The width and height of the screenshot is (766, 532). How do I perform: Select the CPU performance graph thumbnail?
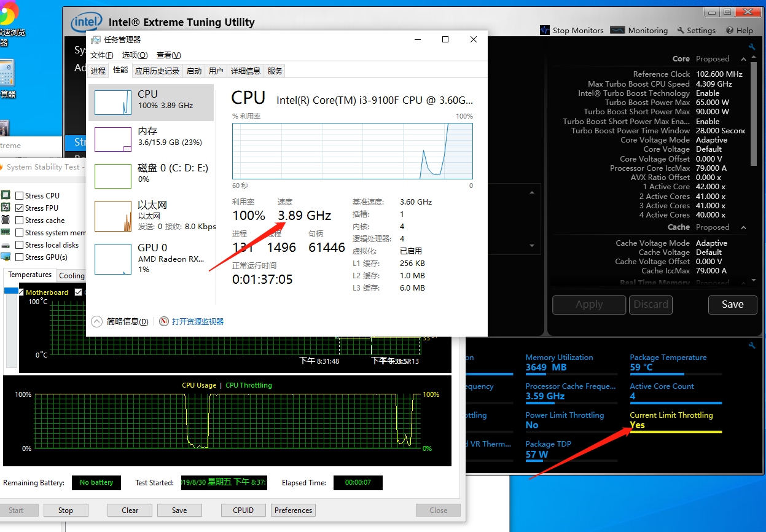(x=113, y=102)
